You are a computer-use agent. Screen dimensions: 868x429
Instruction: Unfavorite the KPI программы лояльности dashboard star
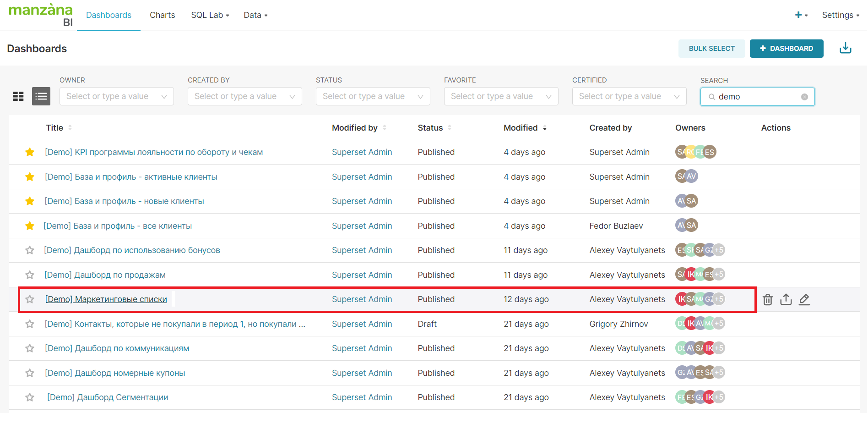click(30, 152)
